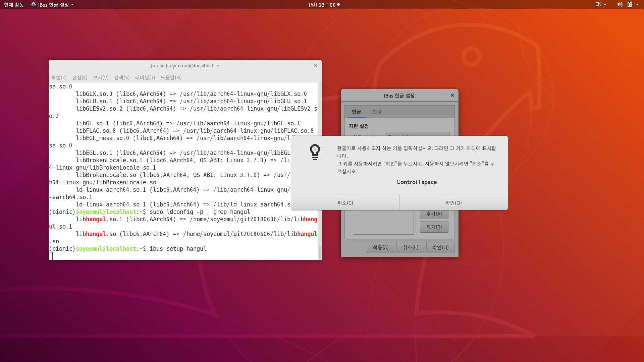This screenshot has width=644, height=362.
Task: Click the libFLAC.so.8 line in terminal
Action: click(x=195, y=131)
